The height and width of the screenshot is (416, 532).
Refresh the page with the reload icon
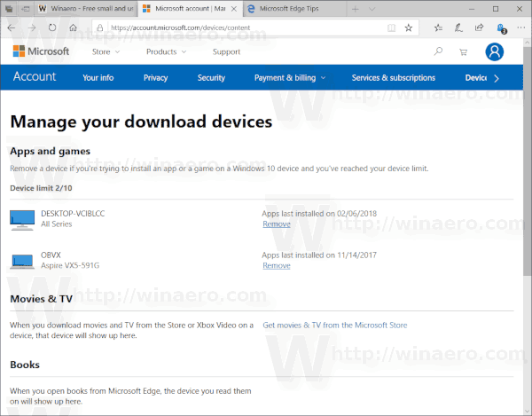coord(52,27)
